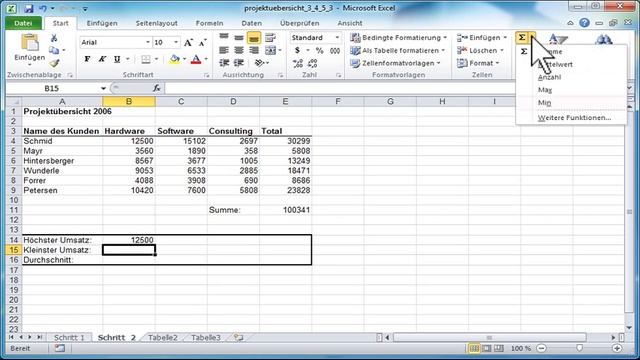Image resolution: width=640 pixels, height=360 pixels.
Task: Increase indent icon
Action: click(x=239, y=63)
